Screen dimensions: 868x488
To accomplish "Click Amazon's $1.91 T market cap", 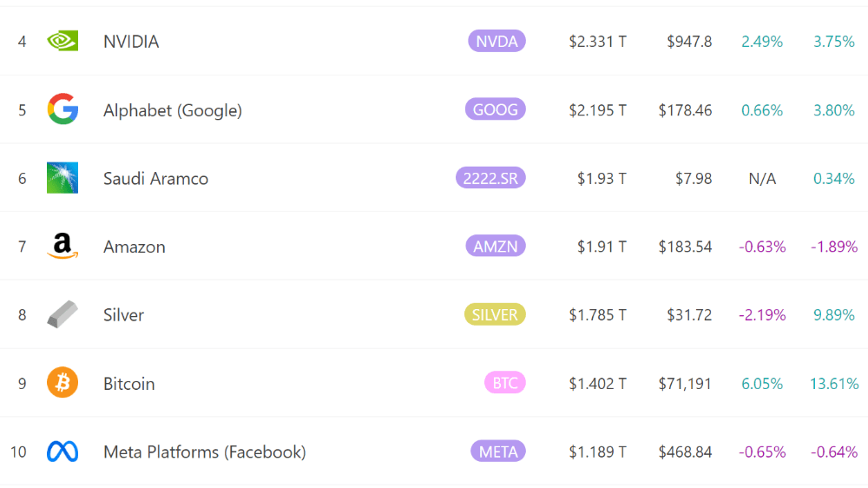I will click(x=602, y=247).
